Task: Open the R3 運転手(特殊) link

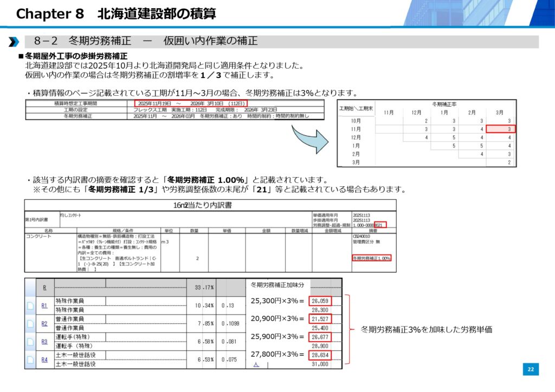Action: [x=45, y=342]
